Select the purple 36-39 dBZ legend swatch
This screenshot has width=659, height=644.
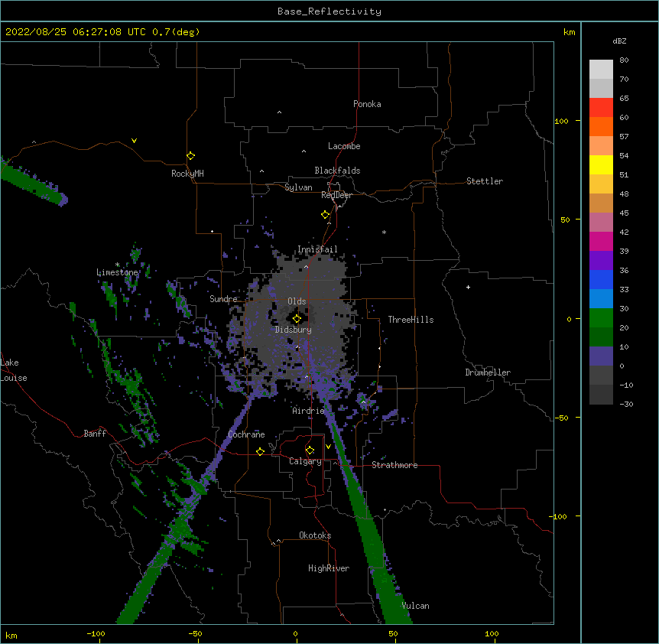[x=601, y=261]
